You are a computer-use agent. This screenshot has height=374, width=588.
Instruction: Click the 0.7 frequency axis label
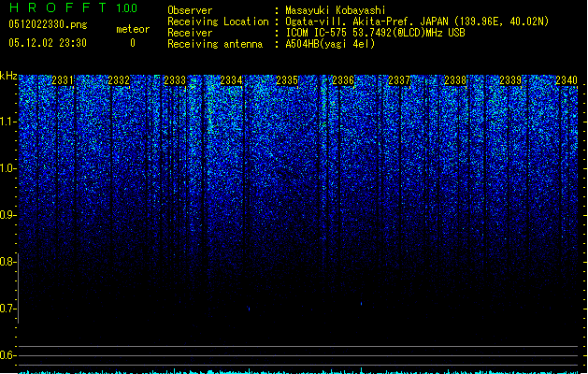[8, 309]
